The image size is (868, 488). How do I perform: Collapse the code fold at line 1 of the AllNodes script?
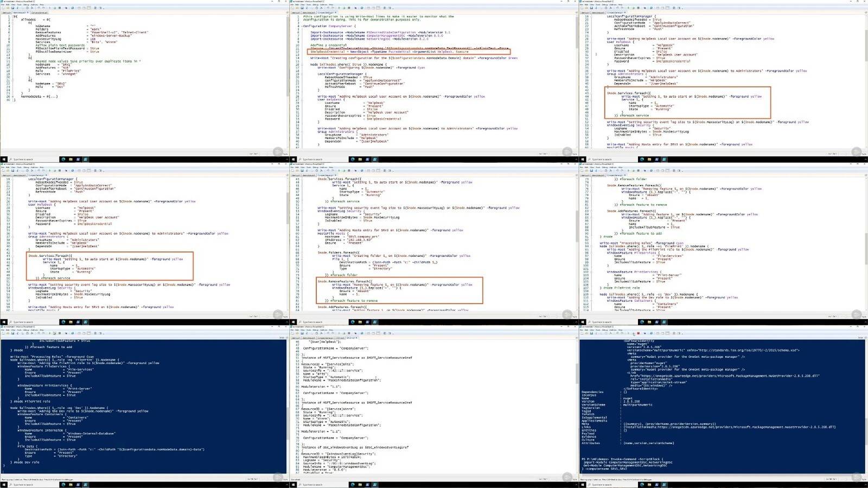[14, 17]
